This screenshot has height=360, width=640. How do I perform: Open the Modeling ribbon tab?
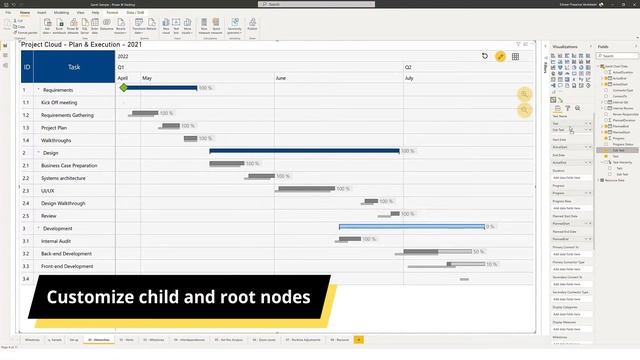pos(61,13)
